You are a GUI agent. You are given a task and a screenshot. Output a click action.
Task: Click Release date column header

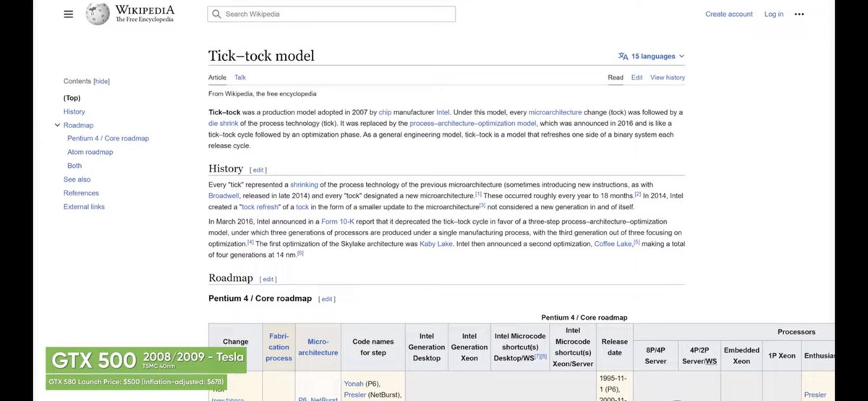(x=614, y=347)
